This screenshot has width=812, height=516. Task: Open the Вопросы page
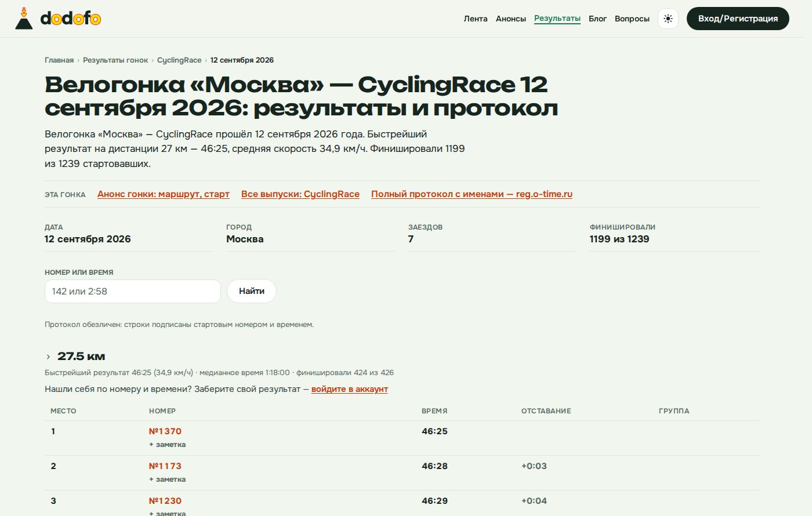tap(632, 19)
